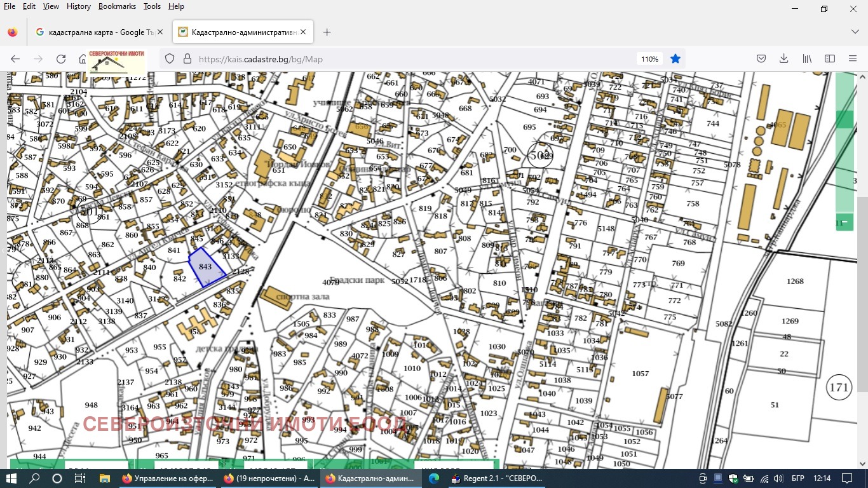Viewport: 868px width, 488px height.
Task: Expand the list-all-tabs chevron
Action: (x=855, y=32)
